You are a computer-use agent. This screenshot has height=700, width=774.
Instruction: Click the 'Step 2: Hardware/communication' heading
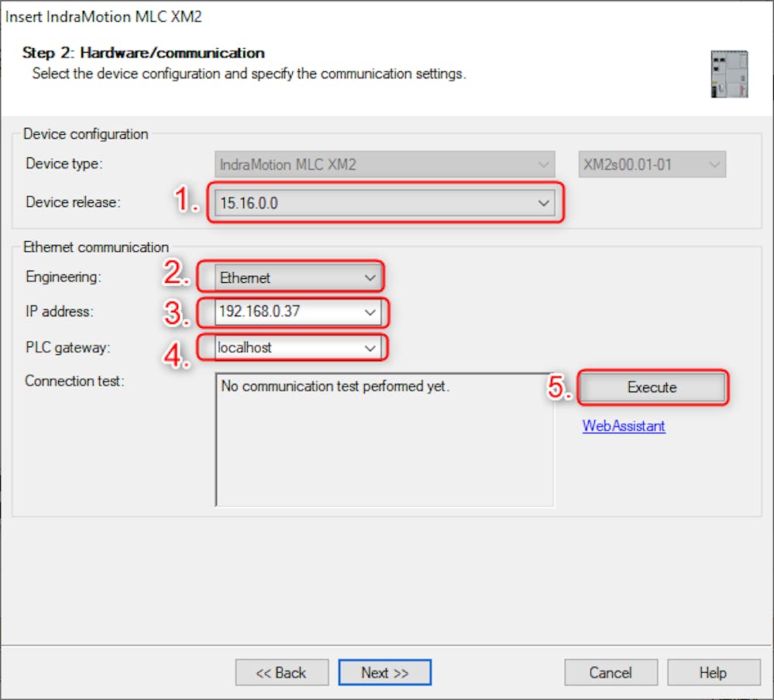(x=143, y=53)
